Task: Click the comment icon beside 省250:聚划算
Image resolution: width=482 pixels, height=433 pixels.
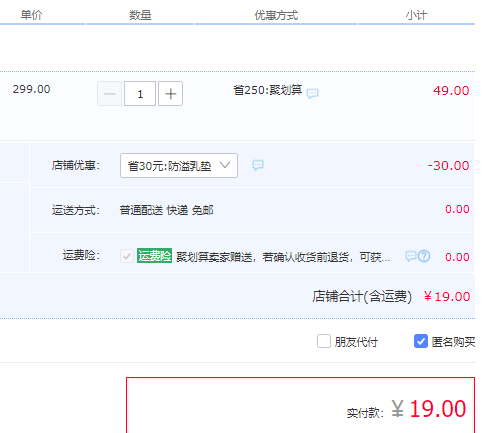Action: pyautogui.click(x=312, y=93)
